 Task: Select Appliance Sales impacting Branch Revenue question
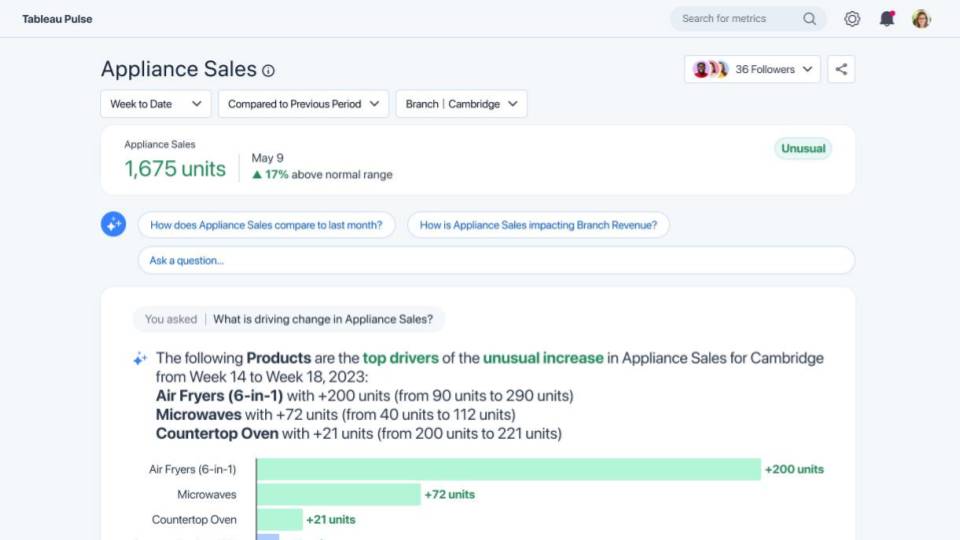point(538,225)
